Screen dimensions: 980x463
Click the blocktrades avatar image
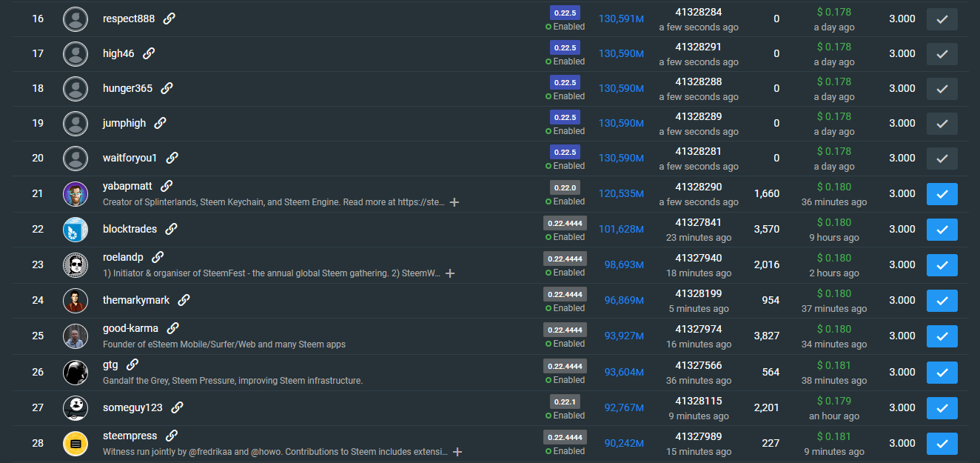coord(75,230)
